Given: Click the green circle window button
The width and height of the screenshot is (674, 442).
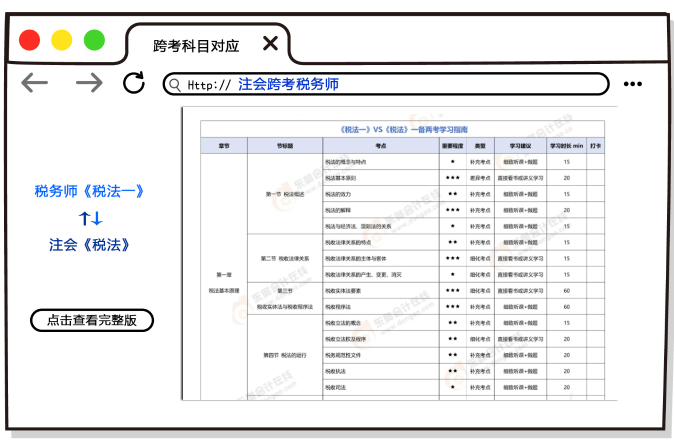Looking at the screenshot, I should coord(94,40).
